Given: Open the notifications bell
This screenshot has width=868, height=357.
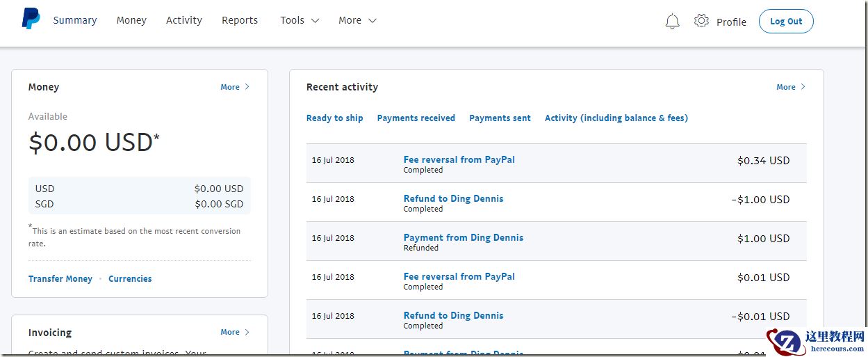Looking at the screenshot, I should pyautogui.click(x=672, y=22).
